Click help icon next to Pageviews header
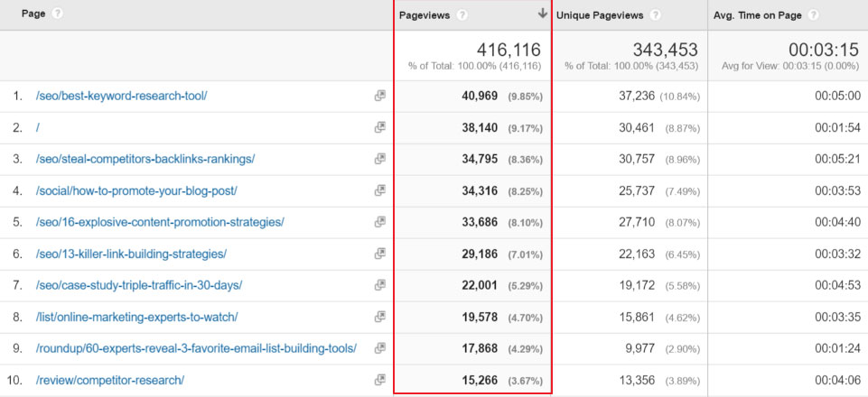The height and width of the screenshot is (397, 868). (462, 15)
